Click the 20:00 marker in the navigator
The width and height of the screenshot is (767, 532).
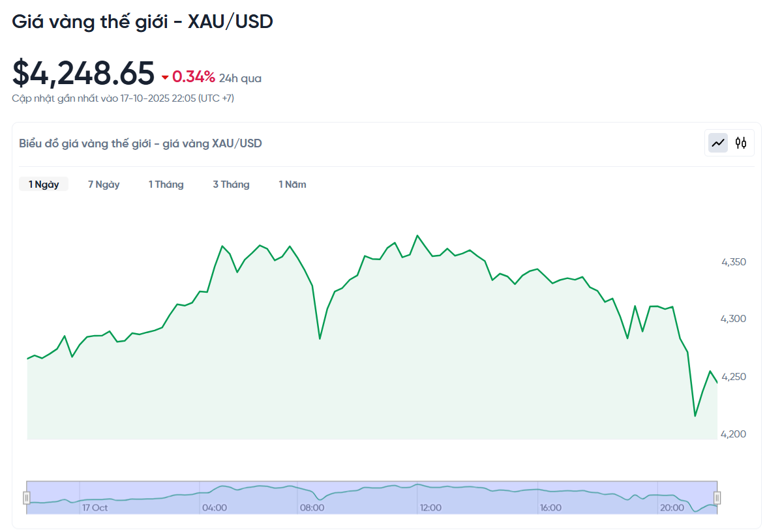click(x=672, y=507)
